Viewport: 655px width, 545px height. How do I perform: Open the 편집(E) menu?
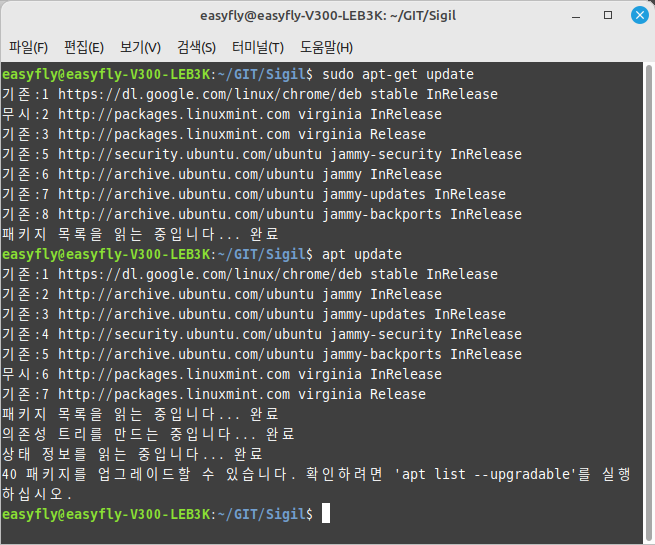(84, 47)
